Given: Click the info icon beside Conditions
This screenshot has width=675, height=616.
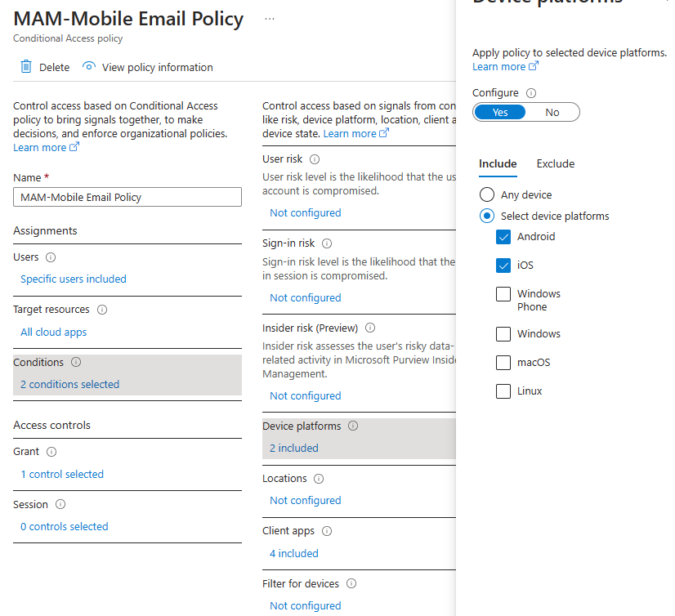Looking at the screenshot, I should [76, 362].
